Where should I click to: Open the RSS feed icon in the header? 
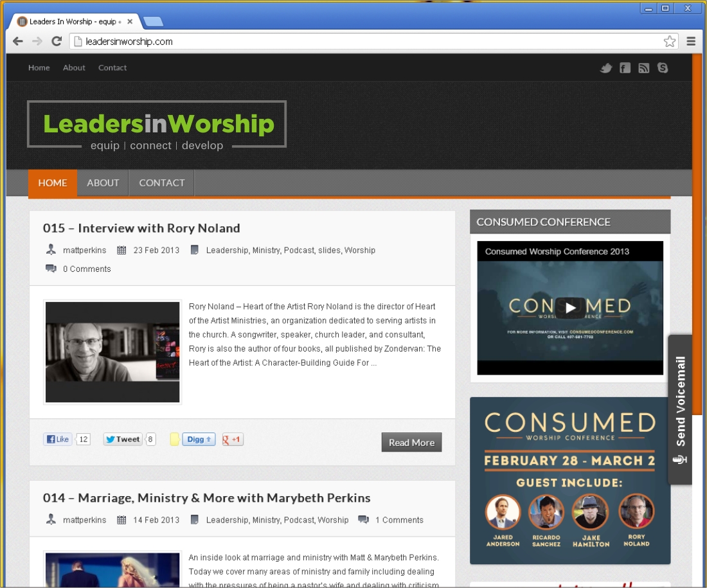click(644, 68)
